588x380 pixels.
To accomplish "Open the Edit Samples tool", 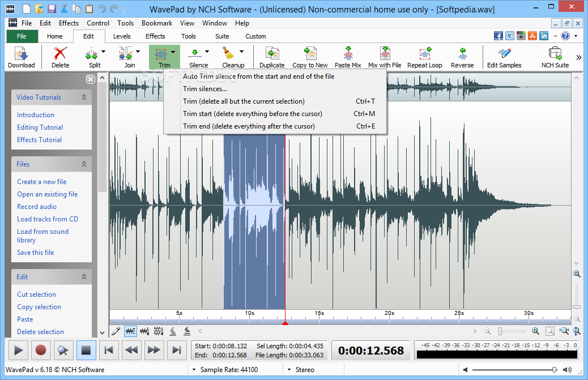I will click(504, 54).
